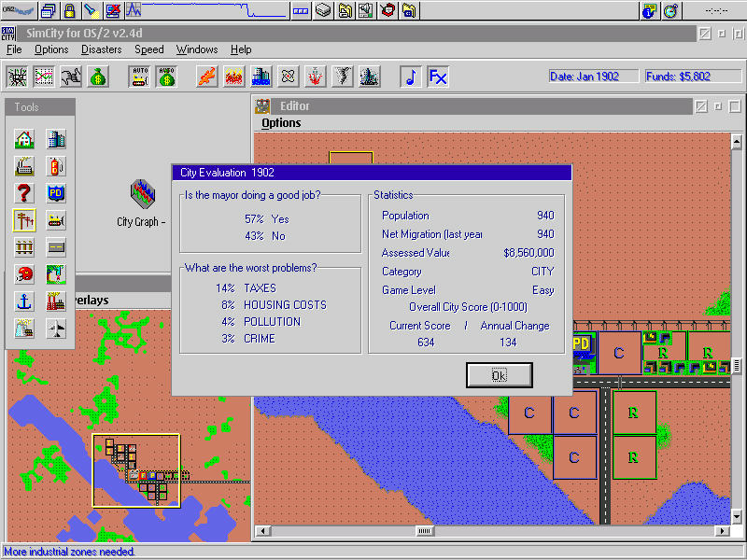Pick the Bulldozer tool
Image resolution: width=747 pixels, height=560 pixels.
coord(56,221)
